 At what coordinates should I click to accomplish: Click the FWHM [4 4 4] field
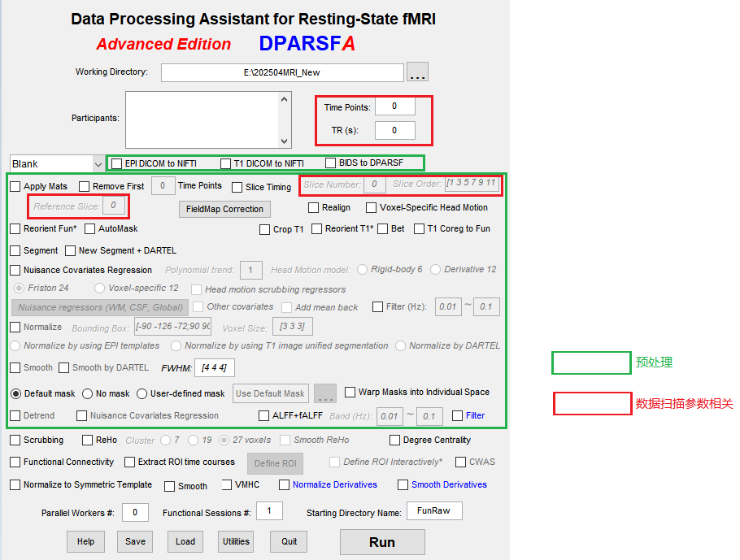214,368
